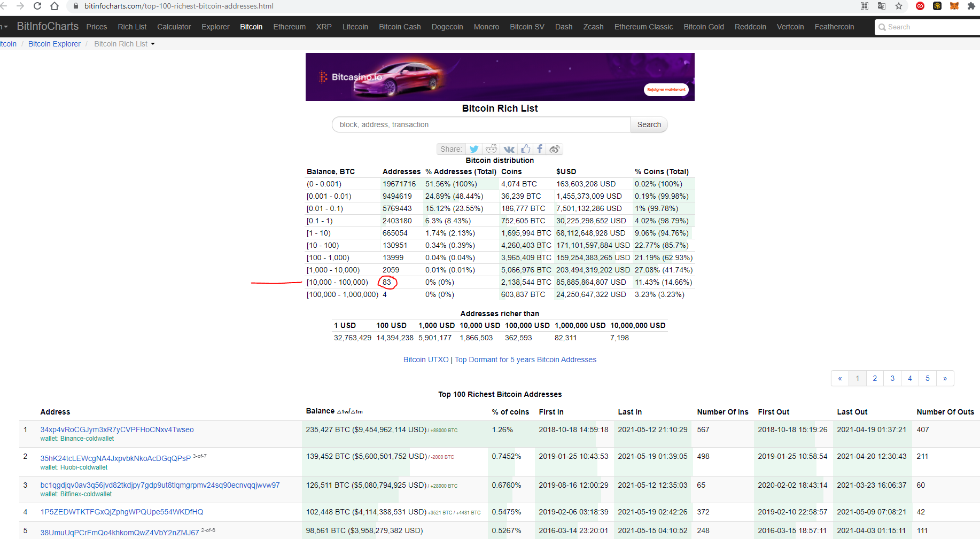Go to next page with » arrow

[945, 378]
